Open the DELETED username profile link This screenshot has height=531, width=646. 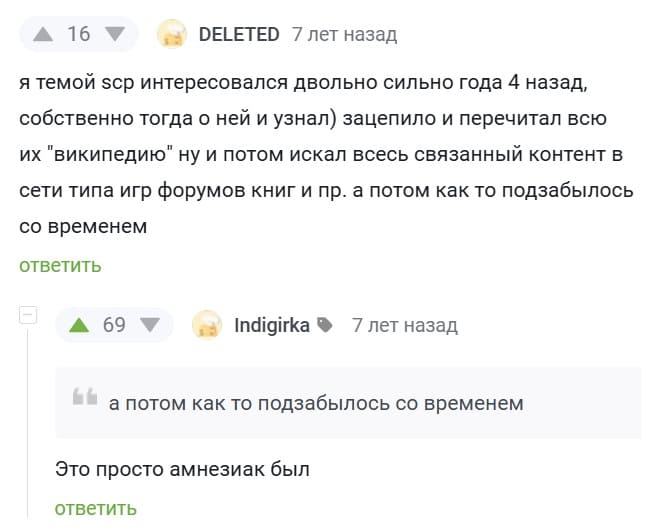pyautogui.click(x=239, y=34)
